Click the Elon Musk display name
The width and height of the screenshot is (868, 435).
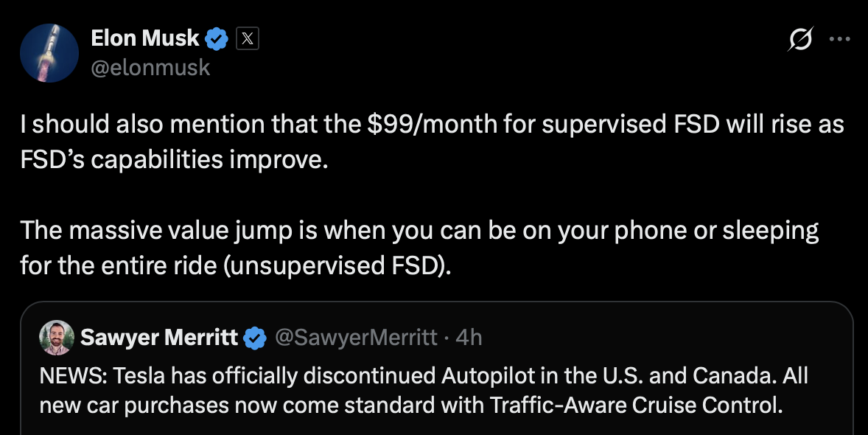click(x=144, y=39)
